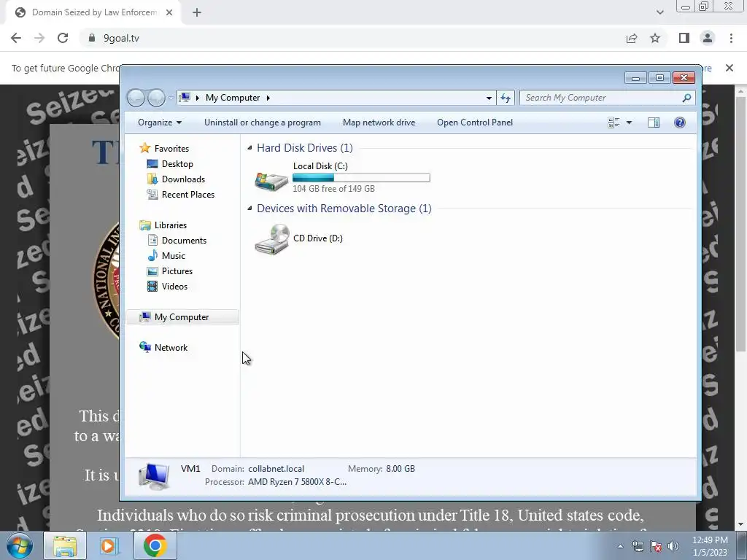Click Open Control Panel
Image resolution: width=747 pixels, height=560 pixels.
(x=475, y=122)
